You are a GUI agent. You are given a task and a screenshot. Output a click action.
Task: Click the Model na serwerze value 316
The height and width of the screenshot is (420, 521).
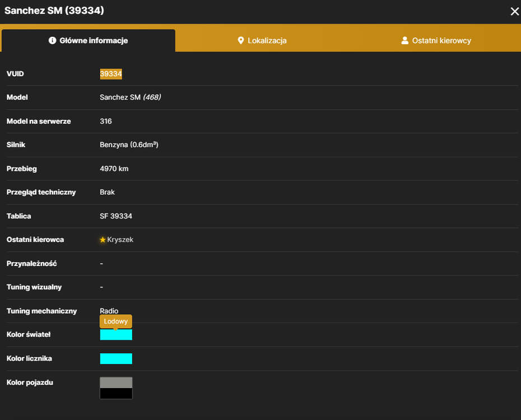pos(106,121)
